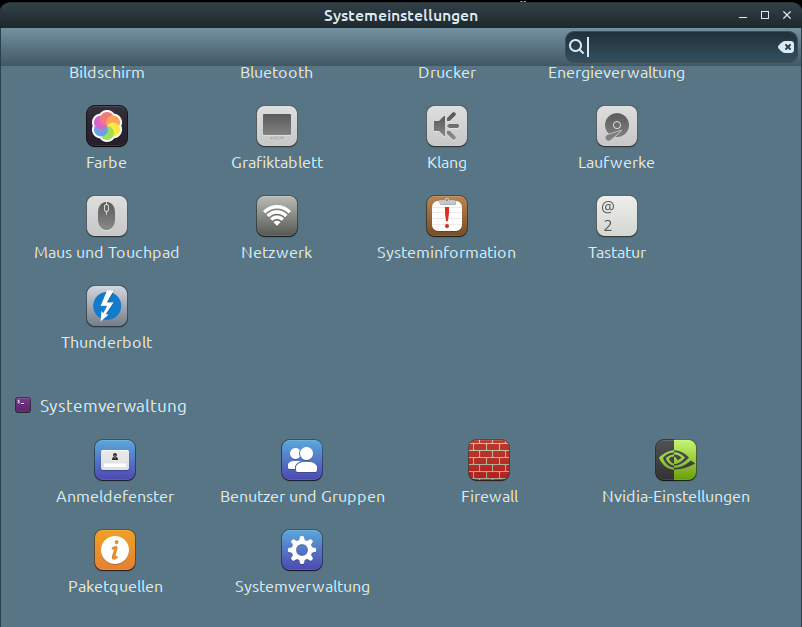
Task: Click the Drucker label
Action: pos(447,73)
